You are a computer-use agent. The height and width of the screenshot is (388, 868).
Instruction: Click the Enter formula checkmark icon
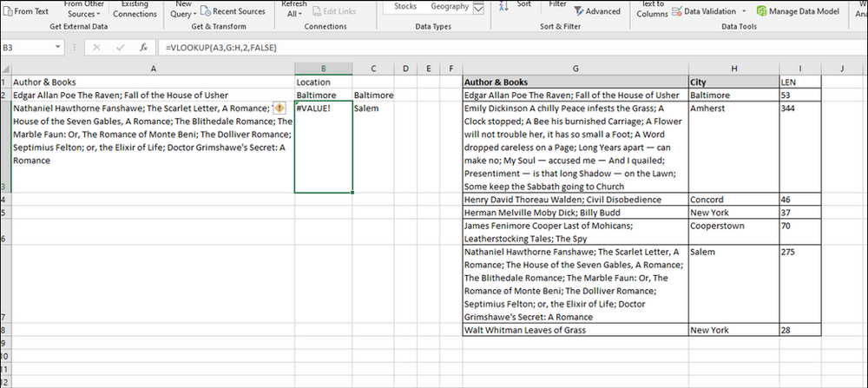(120, 48)
